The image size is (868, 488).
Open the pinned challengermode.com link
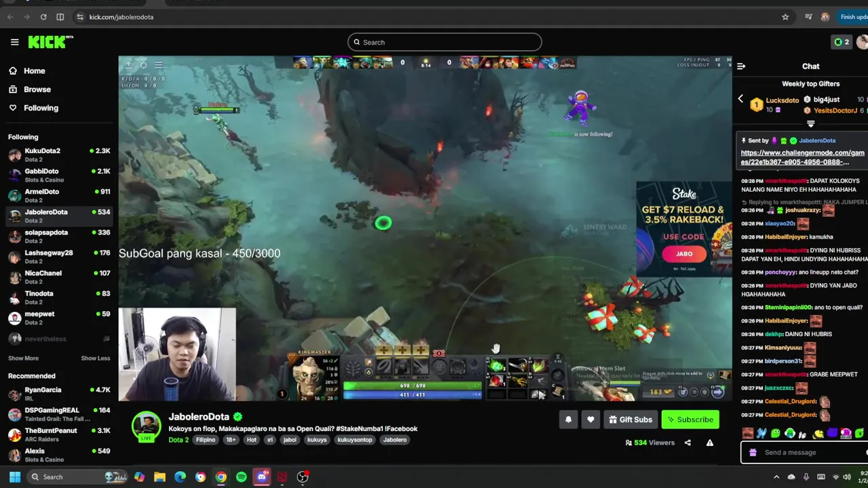pyautogui.click(x=803, y=157)
